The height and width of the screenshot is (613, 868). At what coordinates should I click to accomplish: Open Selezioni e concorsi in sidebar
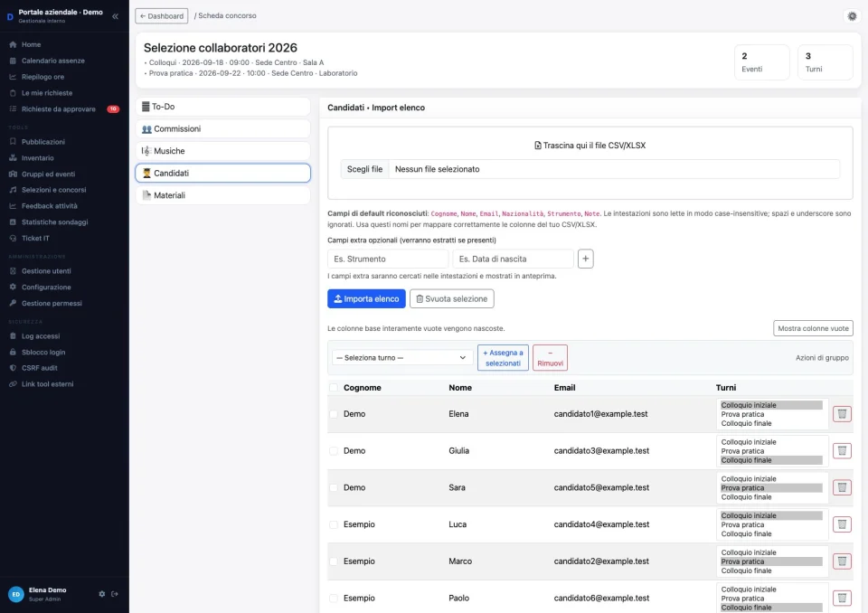pyautogui.click(x=53, y=189)
